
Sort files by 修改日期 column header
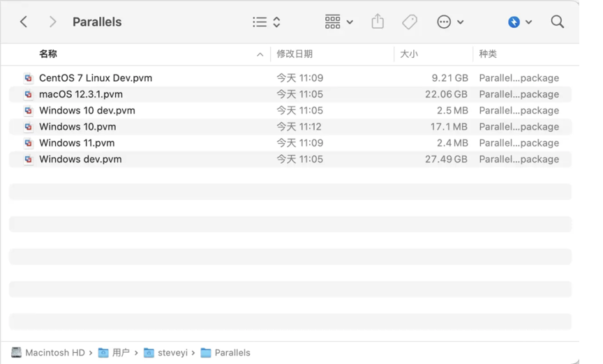(x=295, y=54)
